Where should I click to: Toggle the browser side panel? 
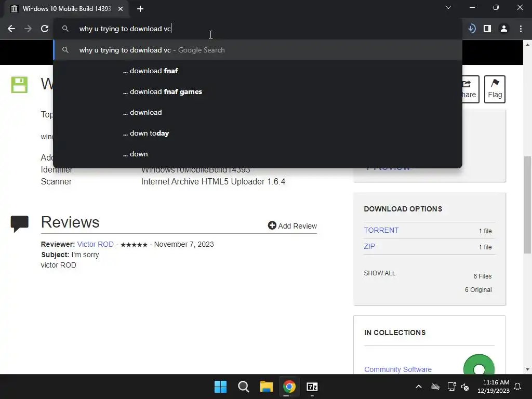(487, 29)
